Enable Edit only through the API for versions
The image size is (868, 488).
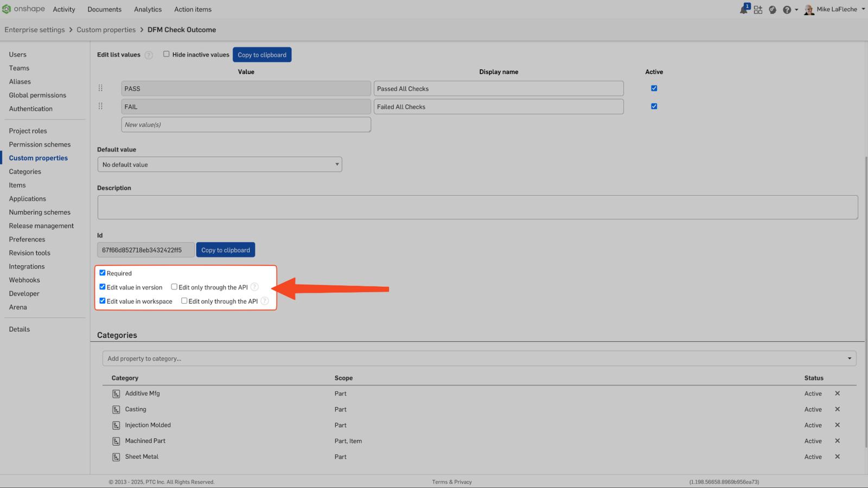click(174, 286)
